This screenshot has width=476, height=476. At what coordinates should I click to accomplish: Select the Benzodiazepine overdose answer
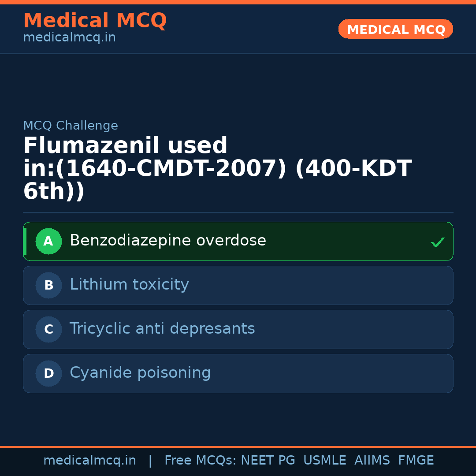click(x=168, y=241)
